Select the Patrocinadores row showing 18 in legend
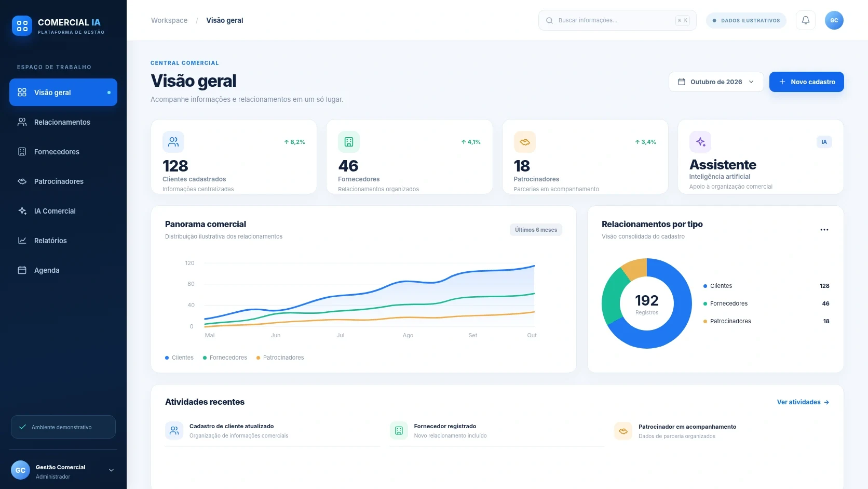 pyautogui.click(x=766, y=321)
